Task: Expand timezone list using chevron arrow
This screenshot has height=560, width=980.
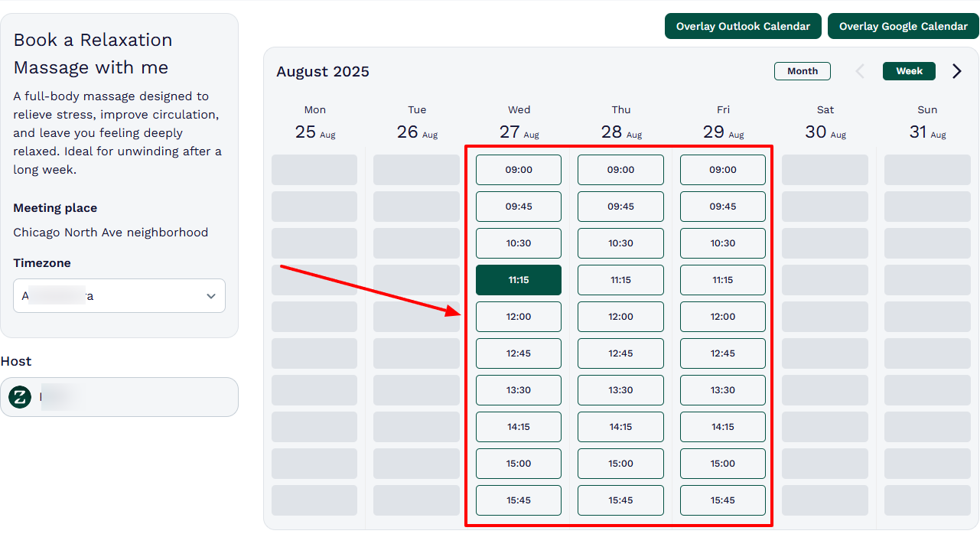Action: 211,296
